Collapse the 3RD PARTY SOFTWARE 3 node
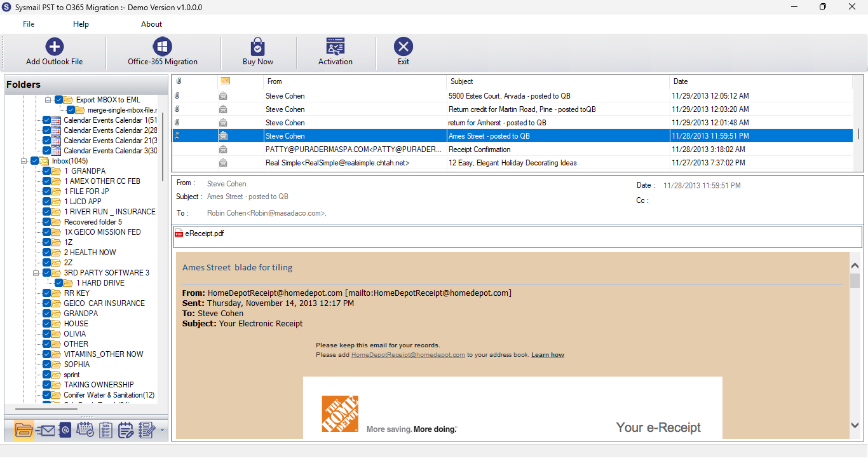This screenshot has height=458, width=868. [37, 273]
